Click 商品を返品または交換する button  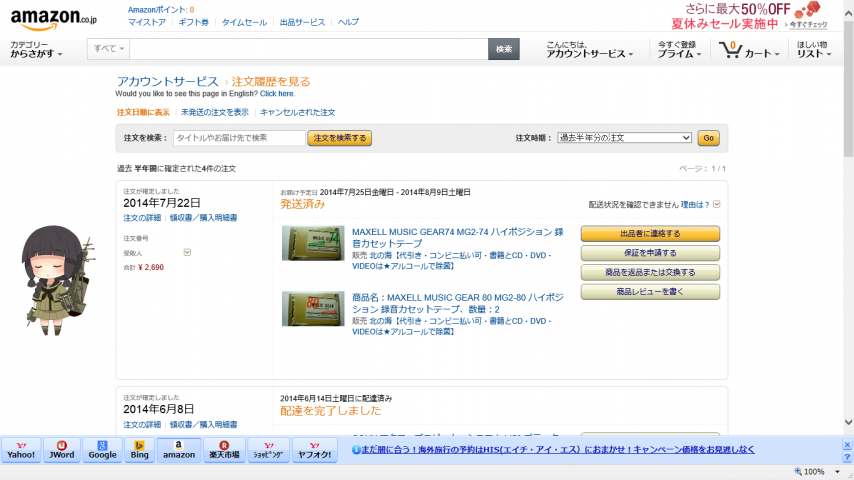(x=650, y=272)
